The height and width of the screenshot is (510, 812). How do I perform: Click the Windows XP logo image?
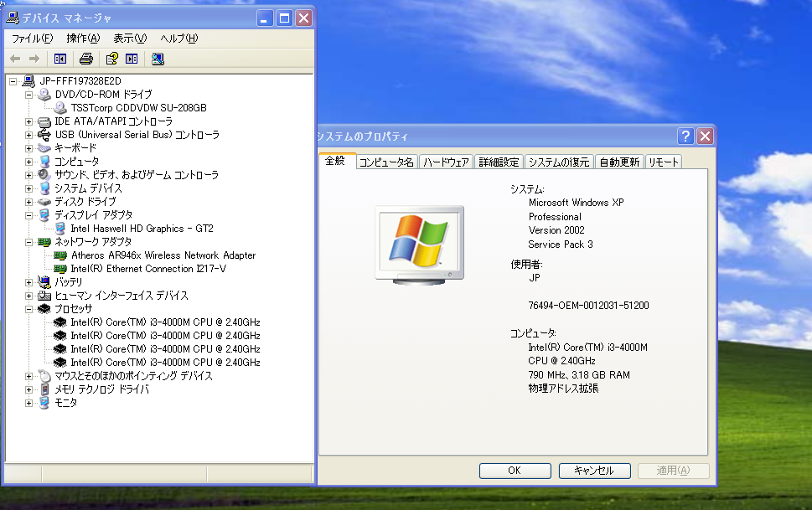coord(420,245)
